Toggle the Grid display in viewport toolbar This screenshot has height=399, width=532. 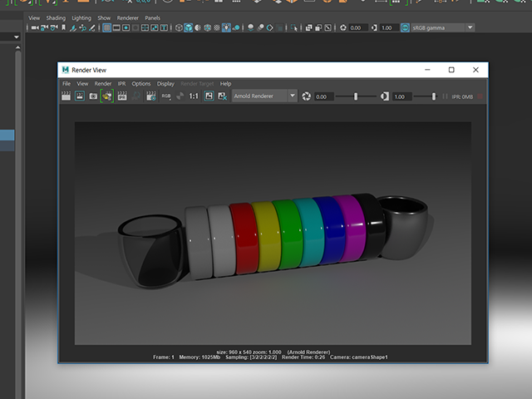tap(106, 27)
